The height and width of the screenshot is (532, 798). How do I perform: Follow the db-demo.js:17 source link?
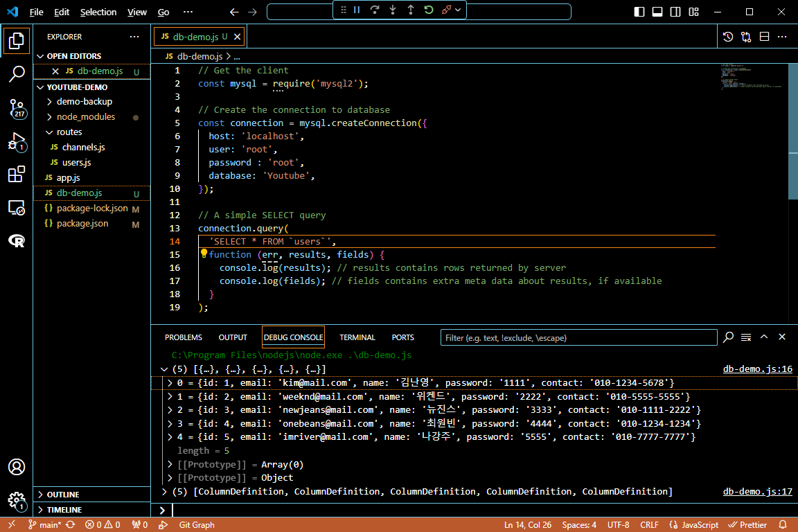757,492
